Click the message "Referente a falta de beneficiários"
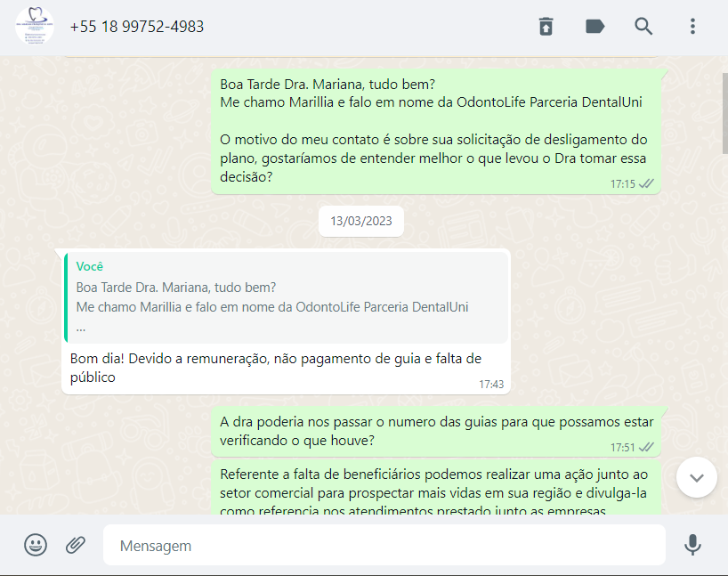Image resolution: width=728 pixels, height=576 pixels. pyautogui.click(x=436, y=488)
